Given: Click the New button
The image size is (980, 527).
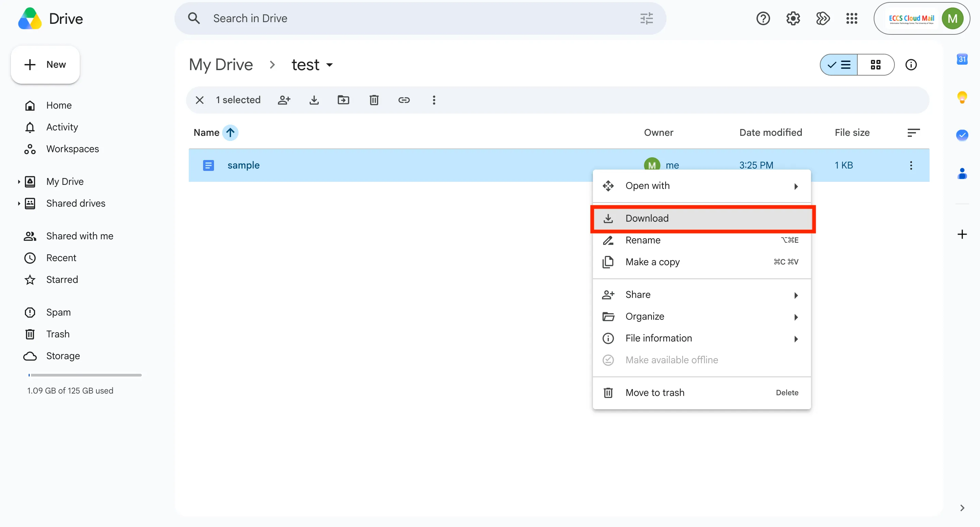Looking at the screenshot, I should tap(45, 65).
